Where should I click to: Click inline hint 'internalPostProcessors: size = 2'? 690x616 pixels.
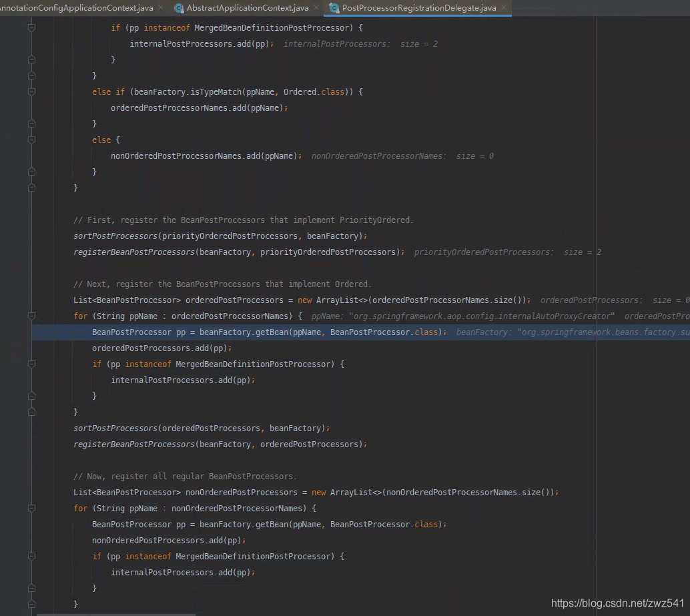(x=360, y=44)
